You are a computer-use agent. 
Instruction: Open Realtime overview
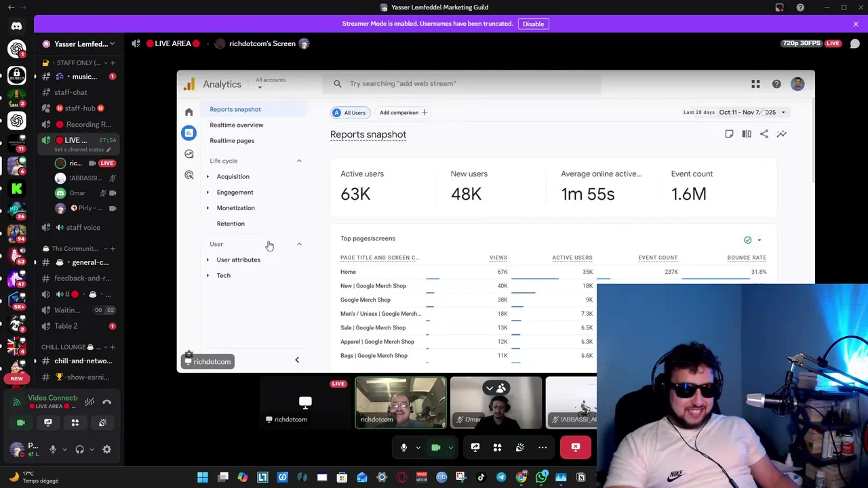[x=237, y=125]
